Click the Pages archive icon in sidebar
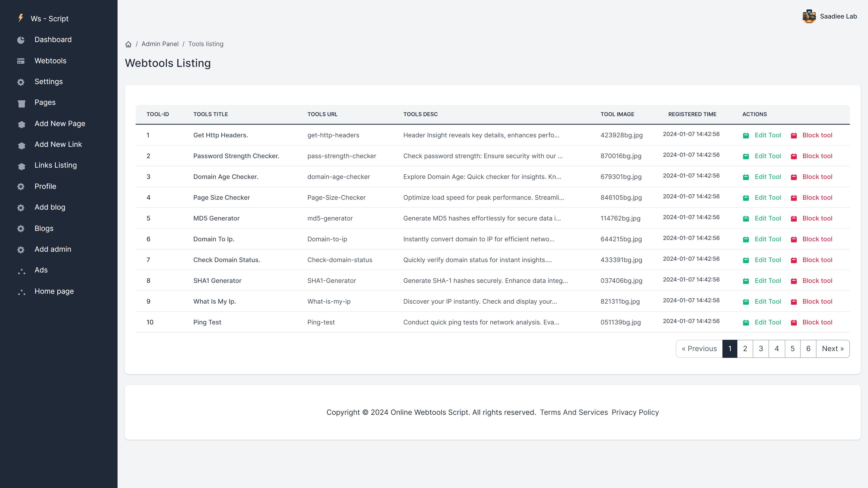 click(21, 103)
